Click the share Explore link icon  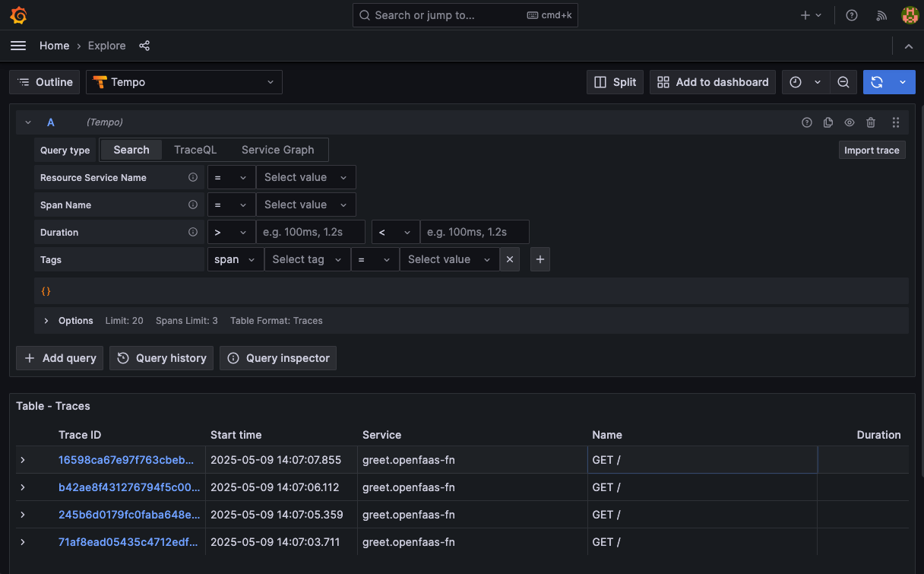(x=144, y=46)
